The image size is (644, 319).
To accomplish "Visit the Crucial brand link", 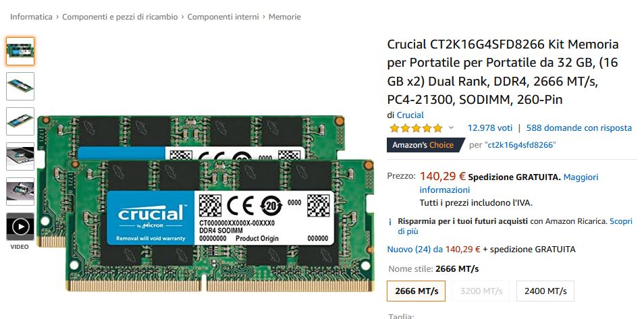I will click(410, 115).
